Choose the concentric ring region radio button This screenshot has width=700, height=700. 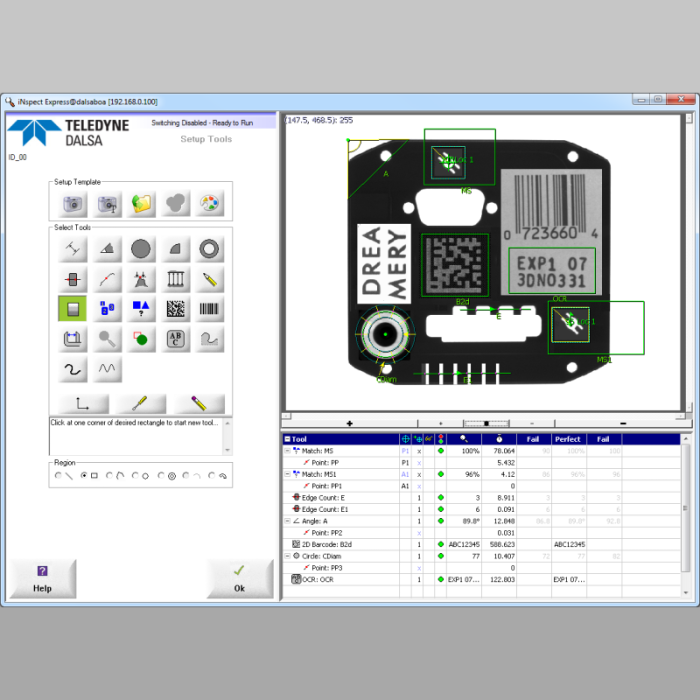161,475
